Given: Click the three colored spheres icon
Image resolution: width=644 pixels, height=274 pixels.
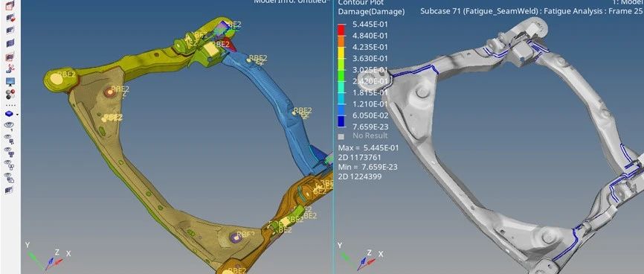Looking at the screenshot, I should click(x=10, y=94).
